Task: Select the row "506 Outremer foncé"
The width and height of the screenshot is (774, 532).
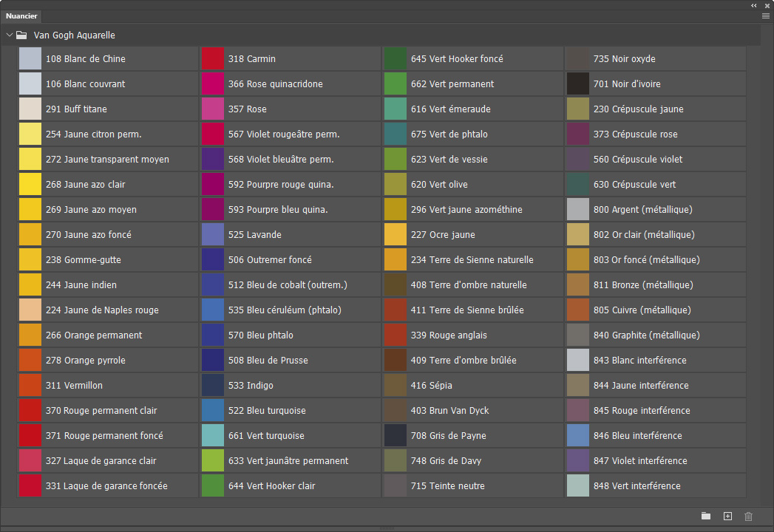Action: pos(291,259)
